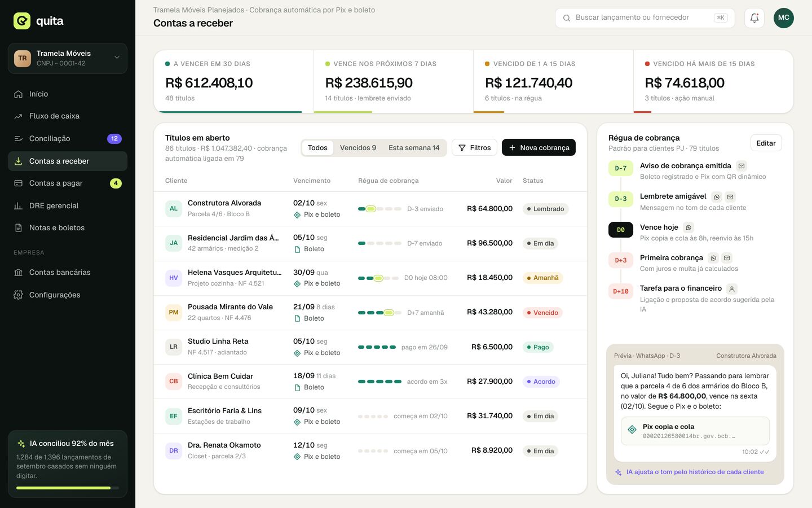
Task: Click the PM avatar of Pousada Mirante
Action: 174,312
